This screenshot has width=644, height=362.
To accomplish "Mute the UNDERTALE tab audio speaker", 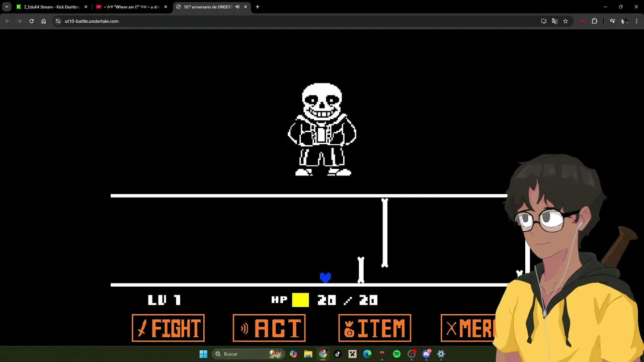I will point(237,7).
